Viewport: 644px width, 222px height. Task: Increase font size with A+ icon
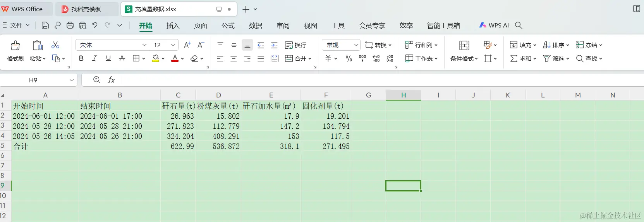coord(187,45)
